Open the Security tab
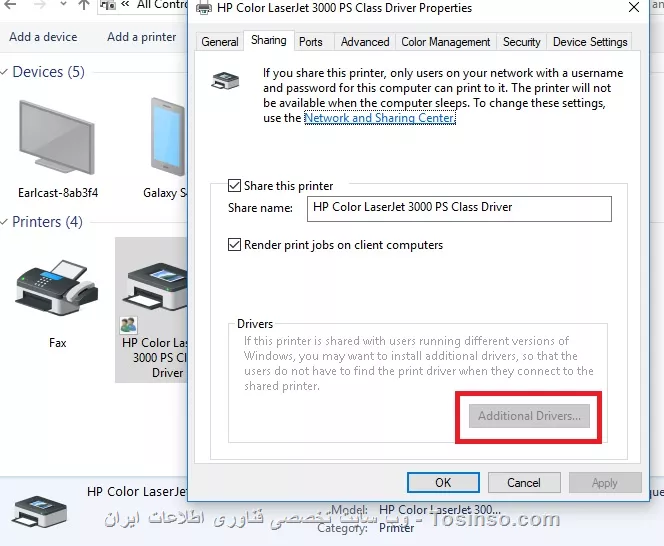The height and width of the screenshot is (546, 664). click(x=521, y=42)
